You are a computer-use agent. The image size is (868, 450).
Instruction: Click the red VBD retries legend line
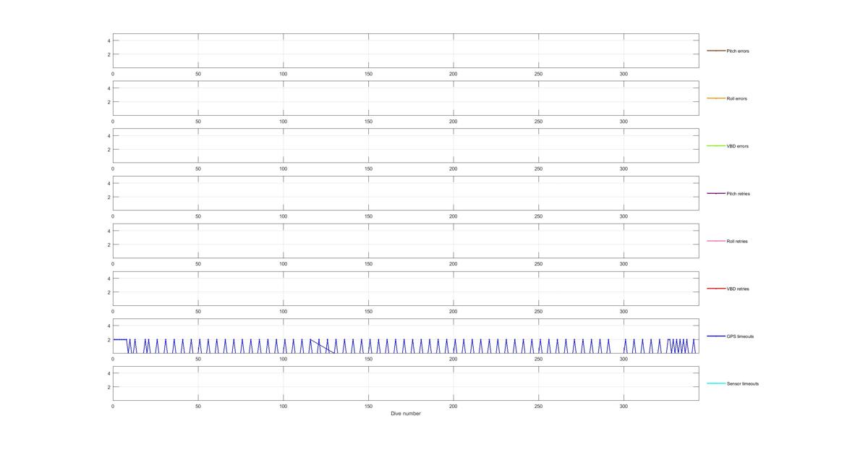715,289
